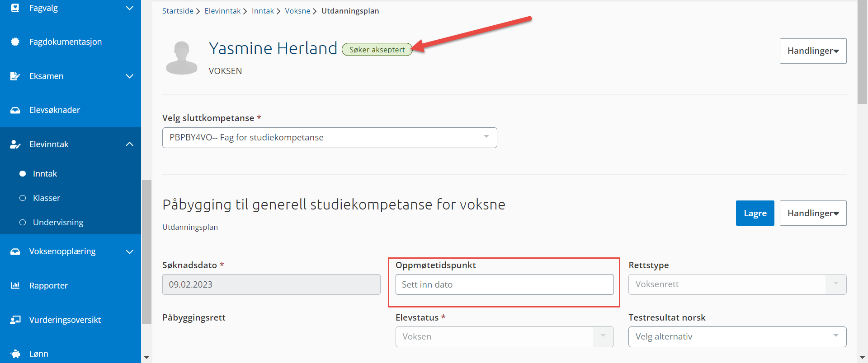
Task: Open the top Handlinger dropdown by the name
Action: (813, 51)
